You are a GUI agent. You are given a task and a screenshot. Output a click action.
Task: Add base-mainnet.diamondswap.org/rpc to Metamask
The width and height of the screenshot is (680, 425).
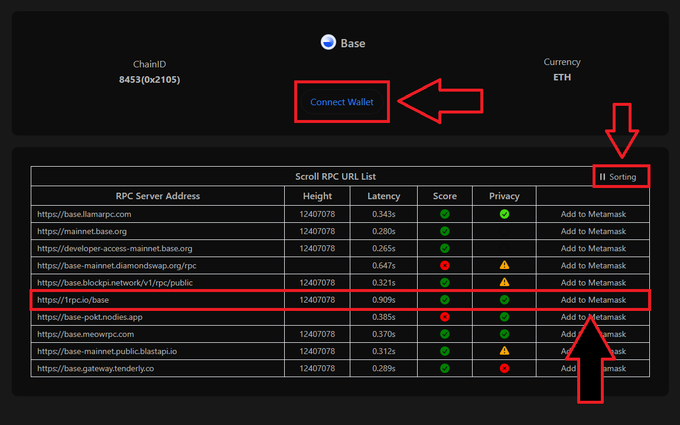[593, 265]
